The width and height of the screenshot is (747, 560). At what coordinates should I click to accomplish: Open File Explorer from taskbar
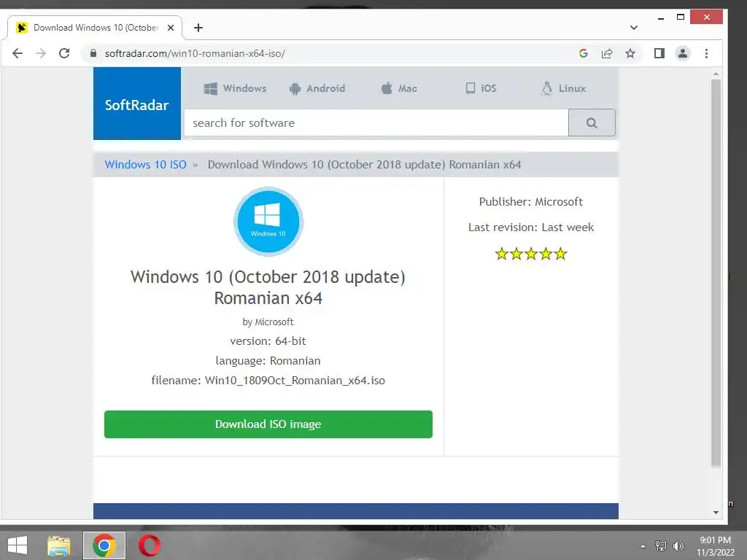coord(59,545)
